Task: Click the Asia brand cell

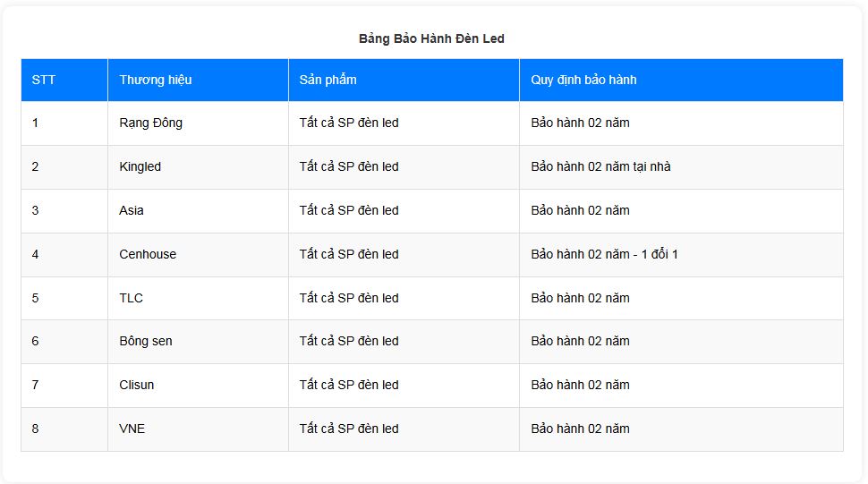Action: (132, 210)
